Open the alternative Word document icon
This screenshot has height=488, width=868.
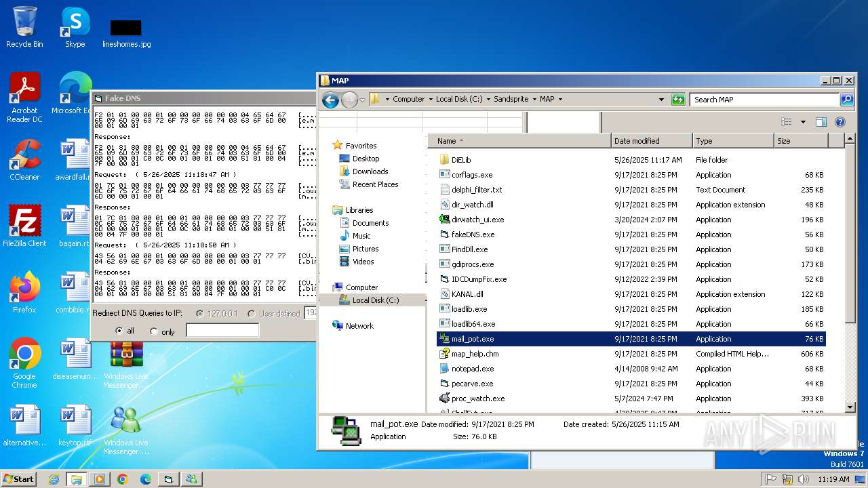coord(24,426)
